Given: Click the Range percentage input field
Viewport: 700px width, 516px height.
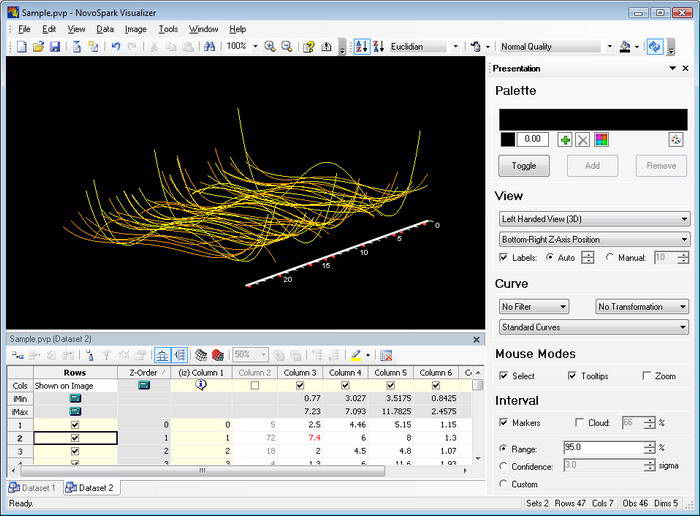Looking at the screenshot, I should 604,448.
